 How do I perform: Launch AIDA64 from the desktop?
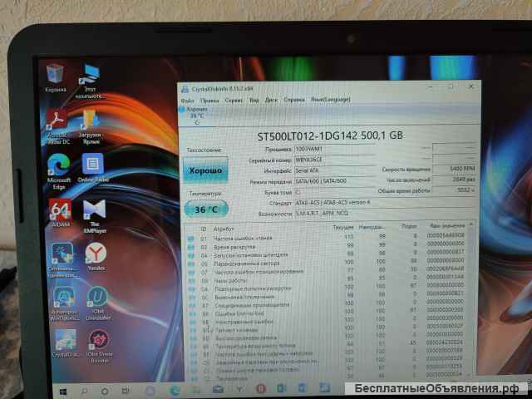(x=60, y=213)
